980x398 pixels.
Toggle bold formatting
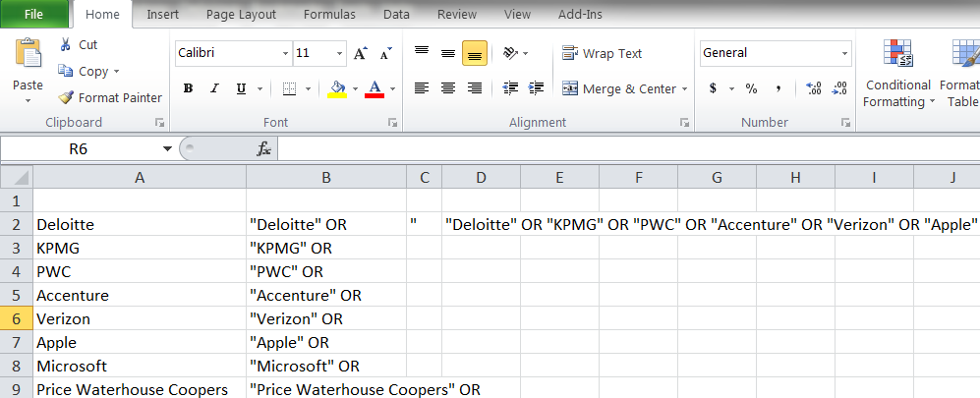point(188,88)
